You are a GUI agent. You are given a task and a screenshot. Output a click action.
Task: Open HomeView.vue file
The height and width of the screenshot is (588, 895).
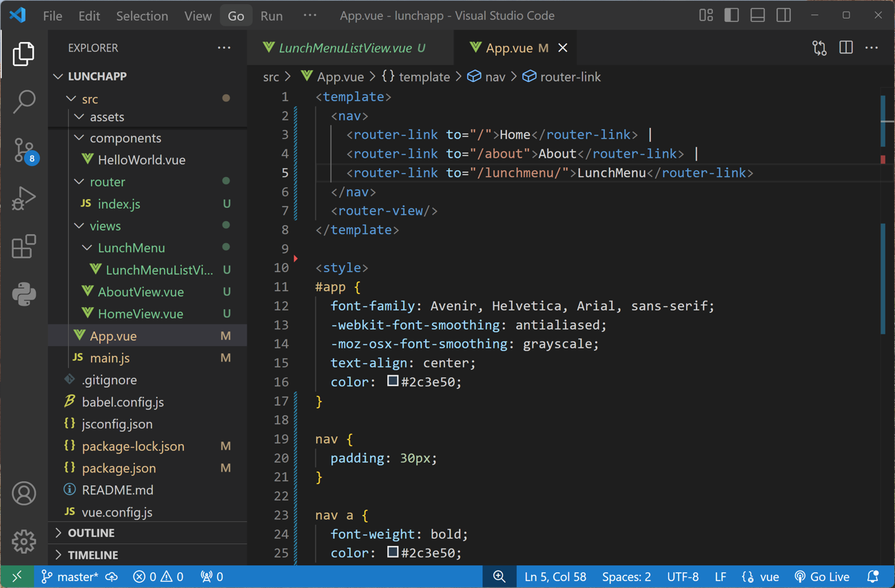point(148,314)
